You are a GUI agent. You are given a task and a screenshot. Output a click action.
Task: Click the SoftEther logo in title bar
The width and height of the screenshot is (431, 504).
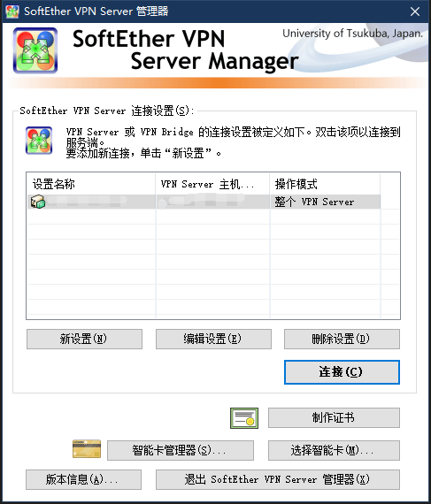[x=12, y=11]
